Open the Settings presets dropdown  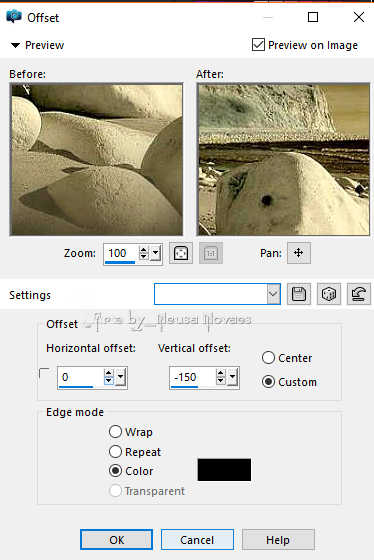click(273, 294)
